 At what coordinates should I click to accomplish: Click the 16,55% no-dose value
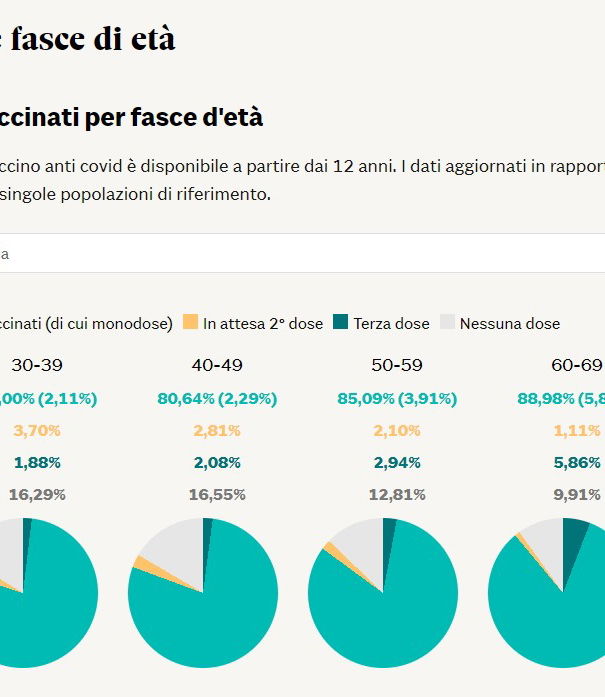[x=217, y=494]
